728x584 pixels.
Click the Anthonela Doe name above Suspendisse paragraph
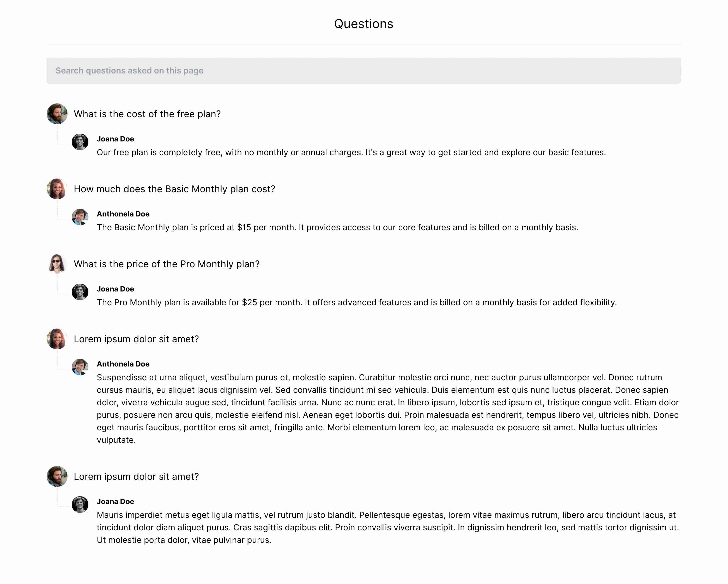click(x=123, y=364)
